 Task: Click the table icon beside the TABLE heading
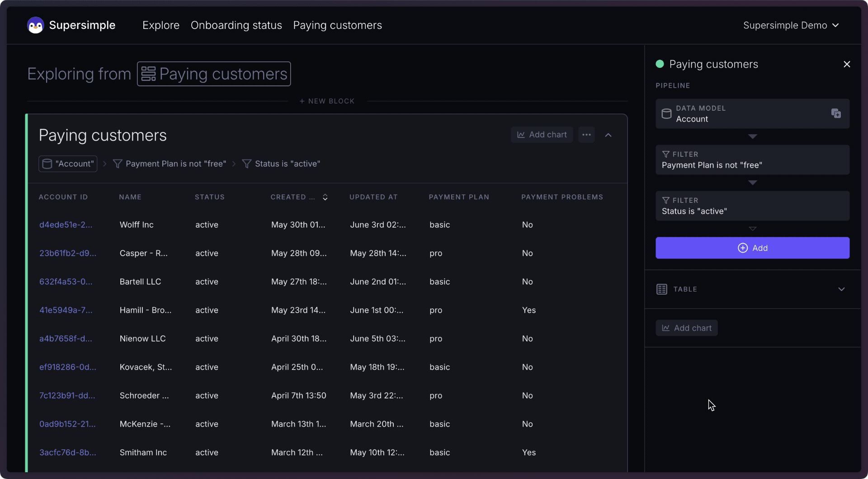662,289
